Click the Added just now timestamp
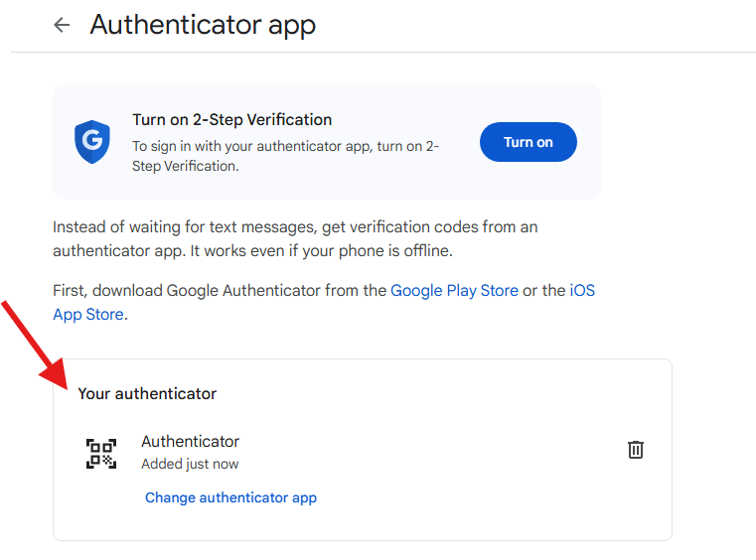Screen dimensions: 756x560 (x=190, y=464)
